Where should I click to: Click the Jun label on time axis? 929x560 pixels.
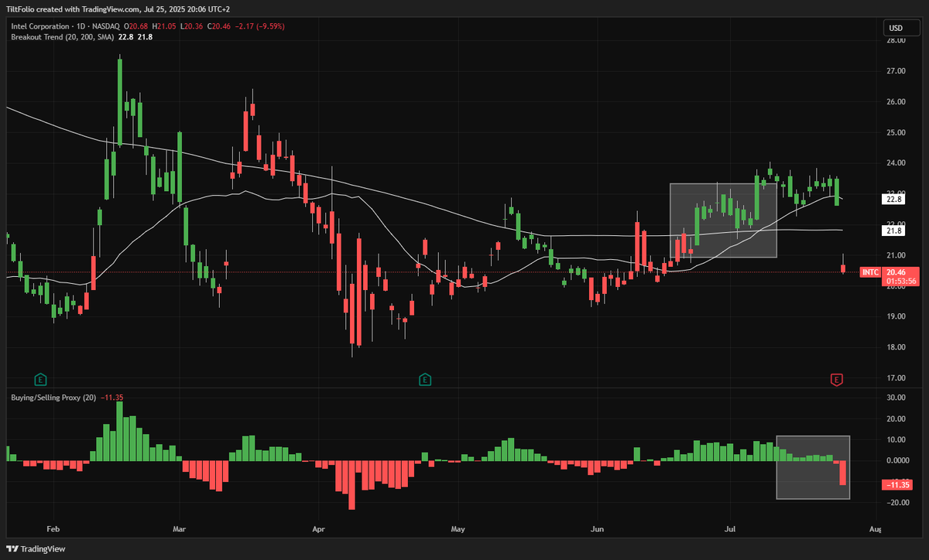point(597,530)
